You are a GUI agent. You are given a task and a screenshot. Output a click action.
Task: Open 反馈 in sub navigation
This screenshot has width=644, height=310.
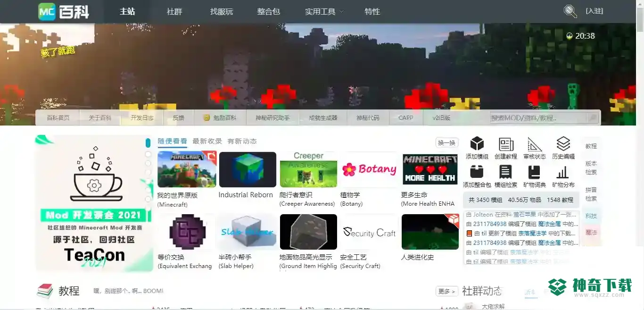click(178, 118)
